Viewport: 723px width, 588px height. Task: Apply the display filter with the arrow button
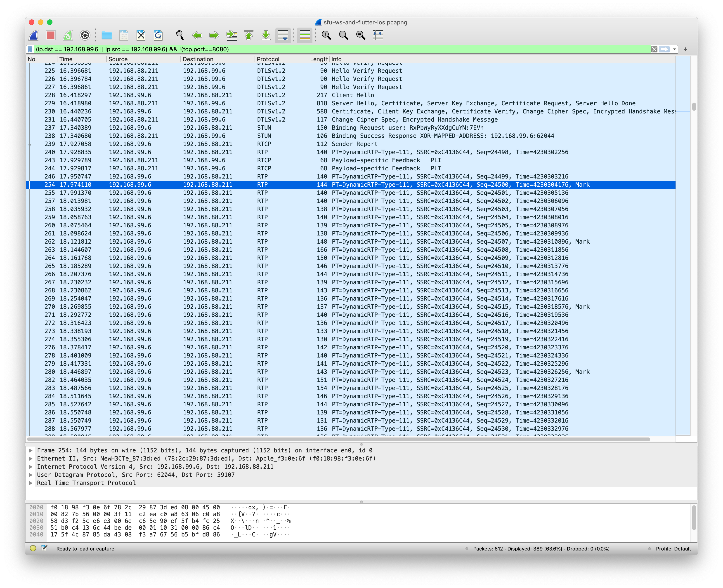click(x=664, y=49)
